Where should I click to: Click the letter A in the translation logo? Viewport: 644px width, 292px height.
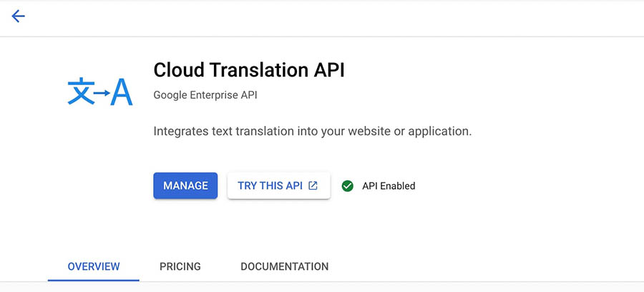tap(122, 92)
